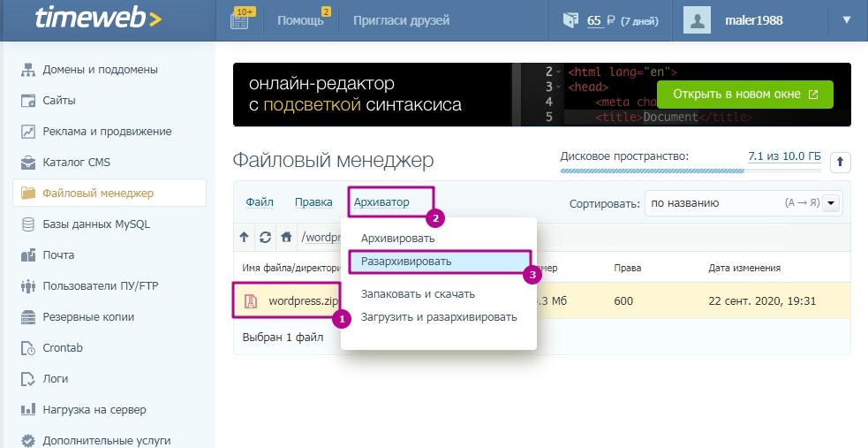The width and height of the screenshot is (868, 448).
Task: Click the online editor banner text
Action: tap(355, 95)
